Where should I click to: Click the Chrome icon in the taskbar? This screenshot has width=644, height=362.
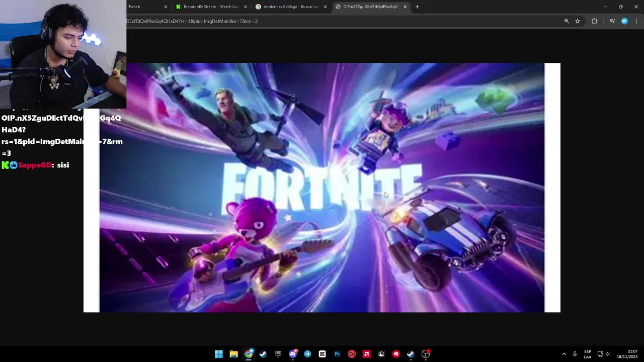click(249, 354)
